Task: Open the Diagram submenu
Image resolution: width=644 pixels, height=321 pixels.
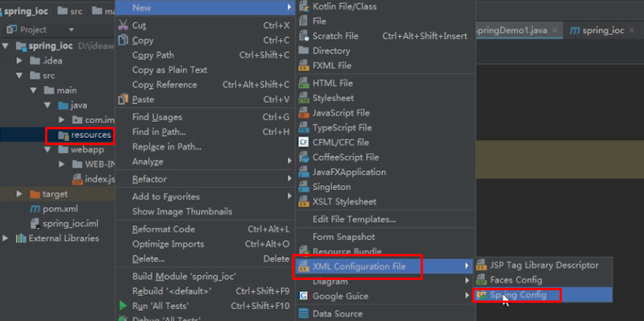Action: (384, 282)
